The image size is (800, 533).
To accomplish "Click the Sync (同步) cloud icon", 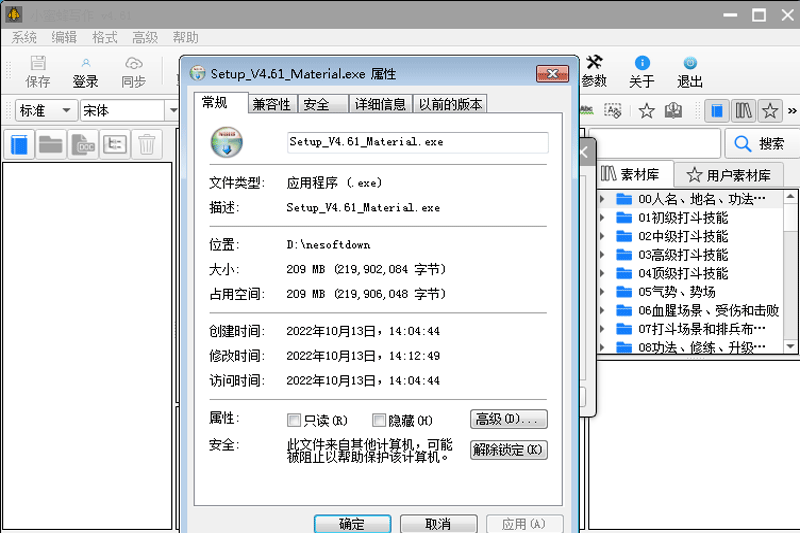I will (x=134, y=71).
